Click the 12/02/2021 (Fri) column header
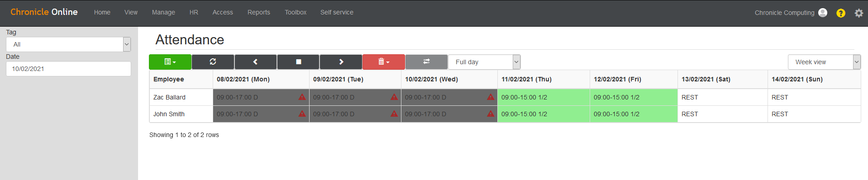Image resolution: width=868 pixels, height=180 pixels. (x=634, y=79)
